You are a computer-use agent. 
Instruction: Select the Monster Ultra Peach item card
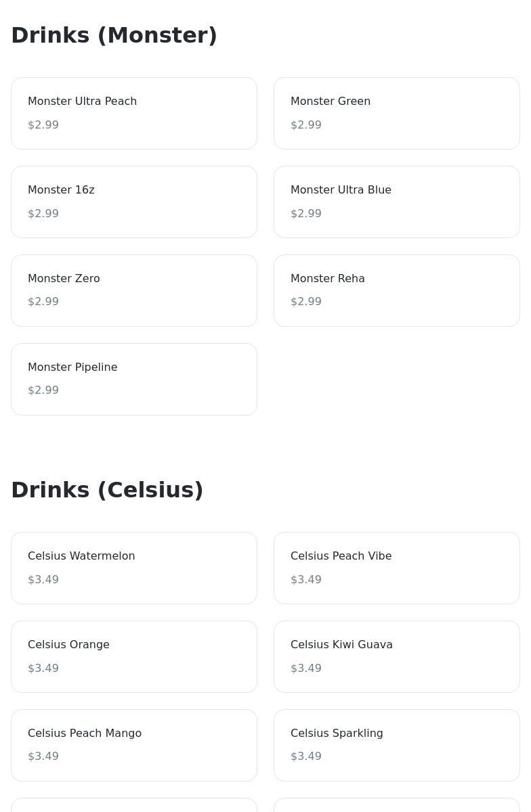click(x=133, y=113)
